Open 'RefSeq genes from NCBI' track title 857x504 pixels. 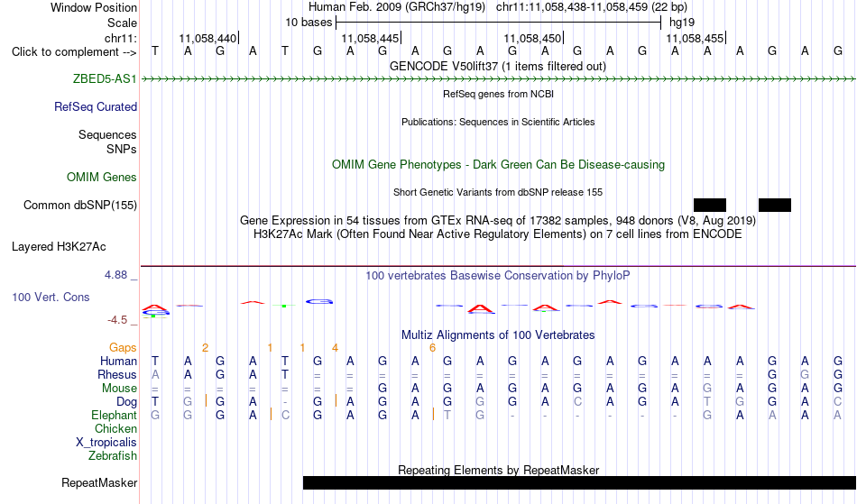(499, 94)
